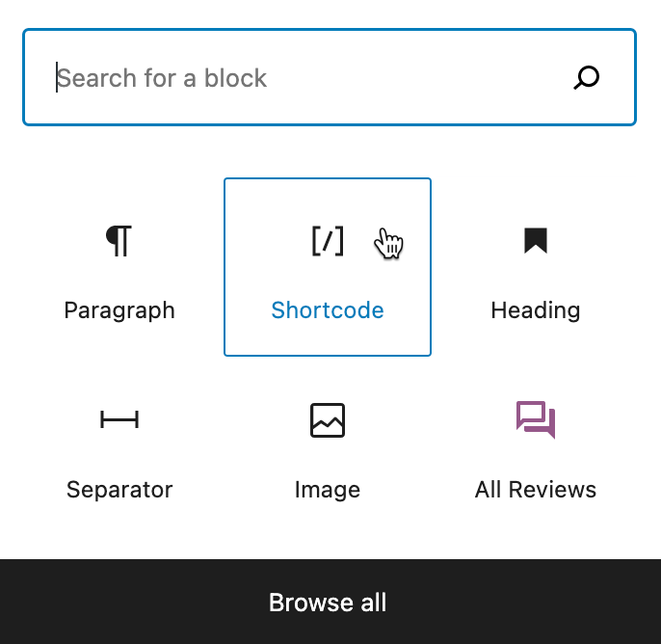
Task: Choose the Image label text
Action: pos(328,490)
